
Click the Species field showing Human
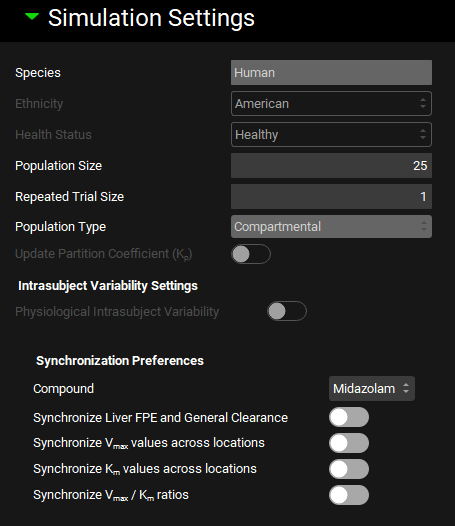(331, 72)
